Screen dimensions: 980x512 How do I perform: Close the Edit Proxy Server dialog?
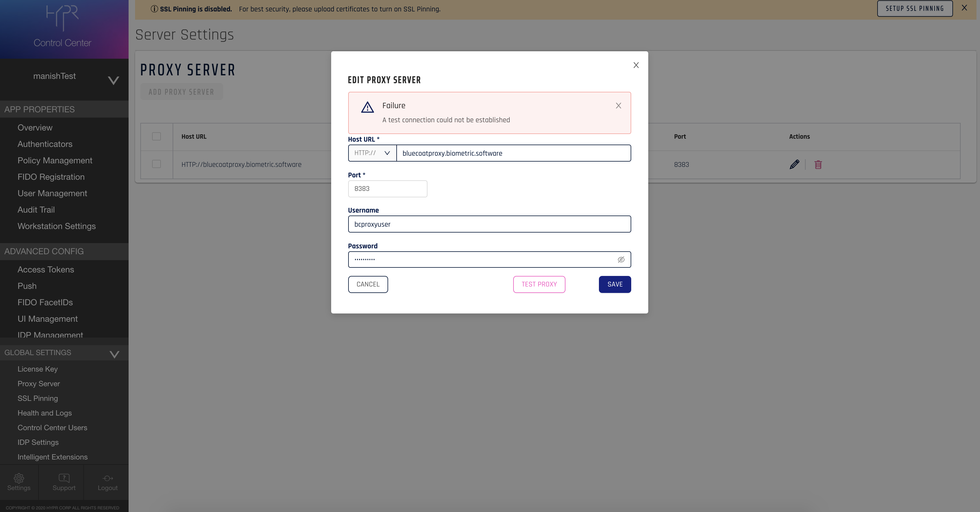coord(636,65)
